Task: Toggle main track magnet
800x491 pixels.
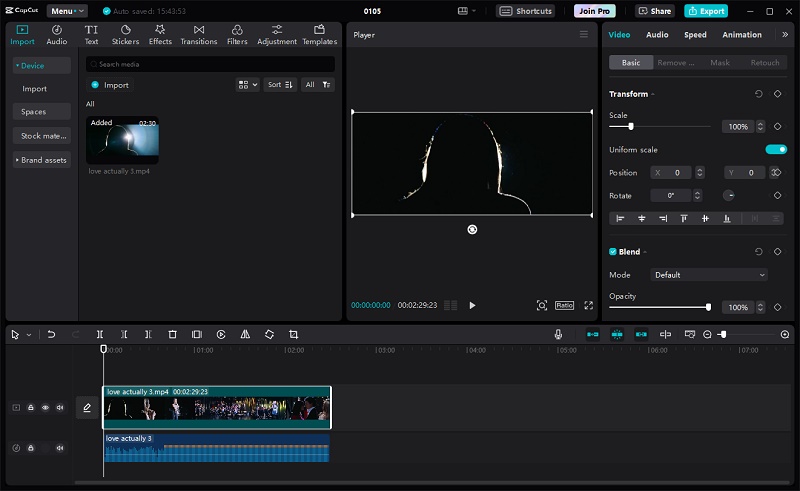Action: tap(593, 334)
